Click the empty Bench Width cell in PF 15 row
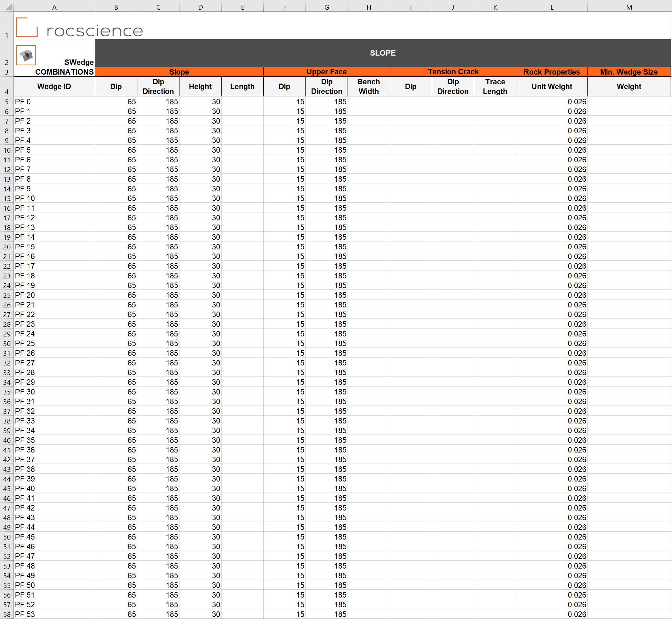 (x=369, y=247)
